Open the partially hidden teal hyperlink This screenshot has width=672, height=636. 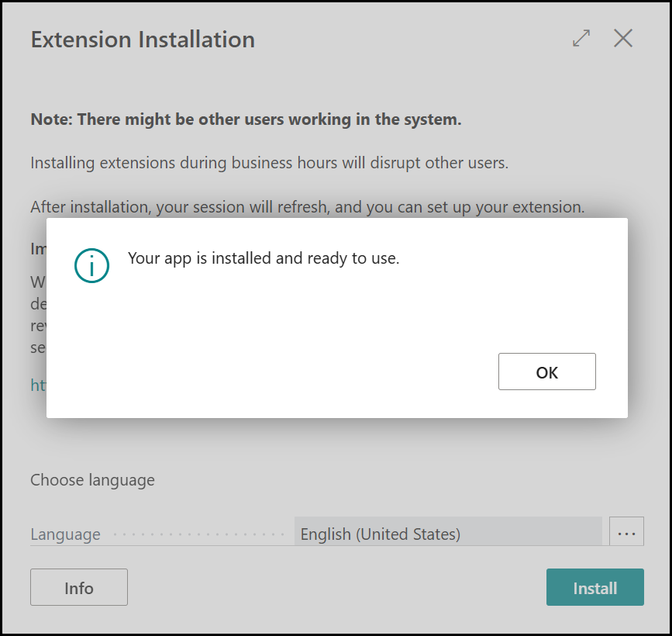click(x=38, y=385)
